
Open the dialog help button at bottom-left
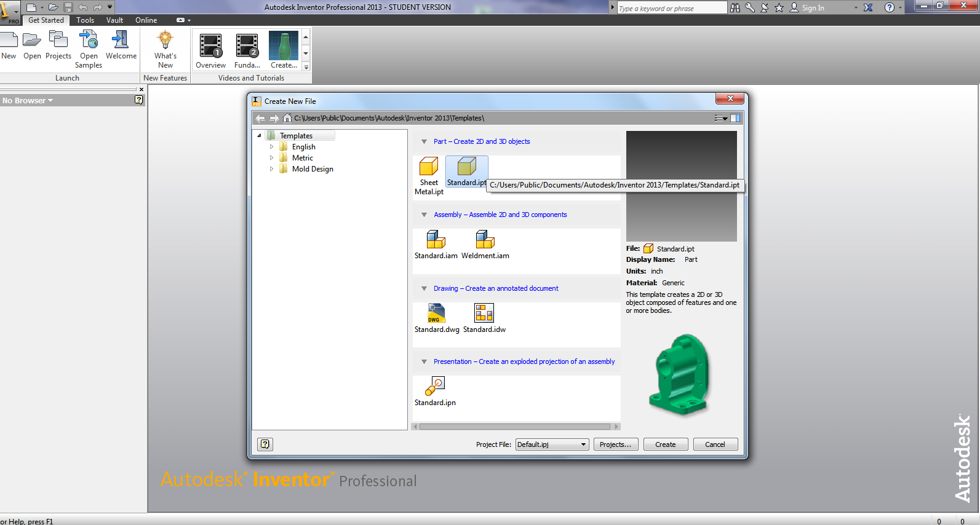[x=265, y=444]
